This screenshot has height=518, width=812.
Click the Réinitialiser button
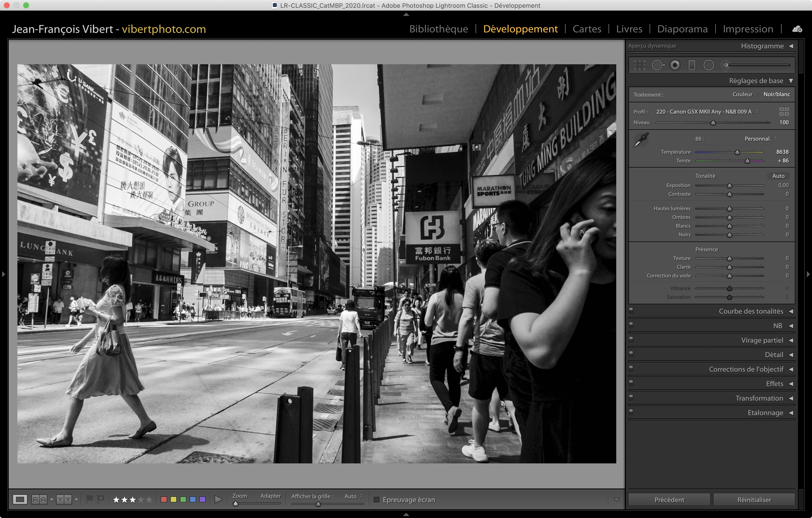(754, 499)
